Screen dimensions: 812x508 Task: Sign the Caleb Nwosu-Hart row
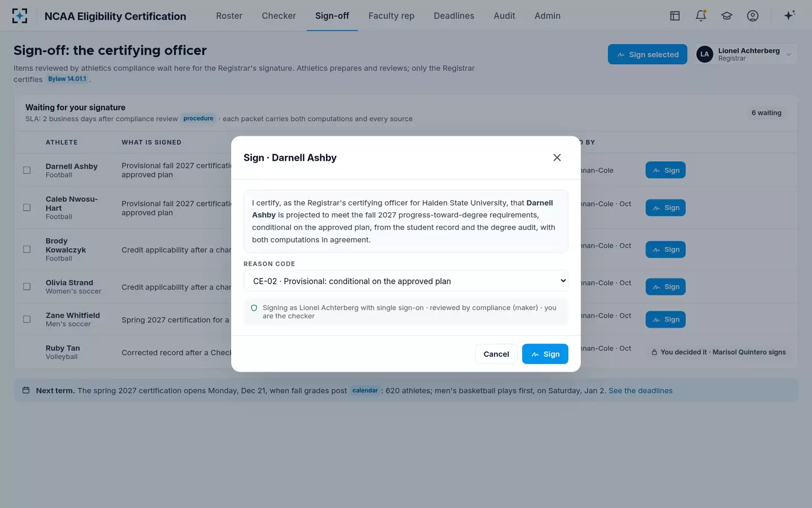point(665,208)
